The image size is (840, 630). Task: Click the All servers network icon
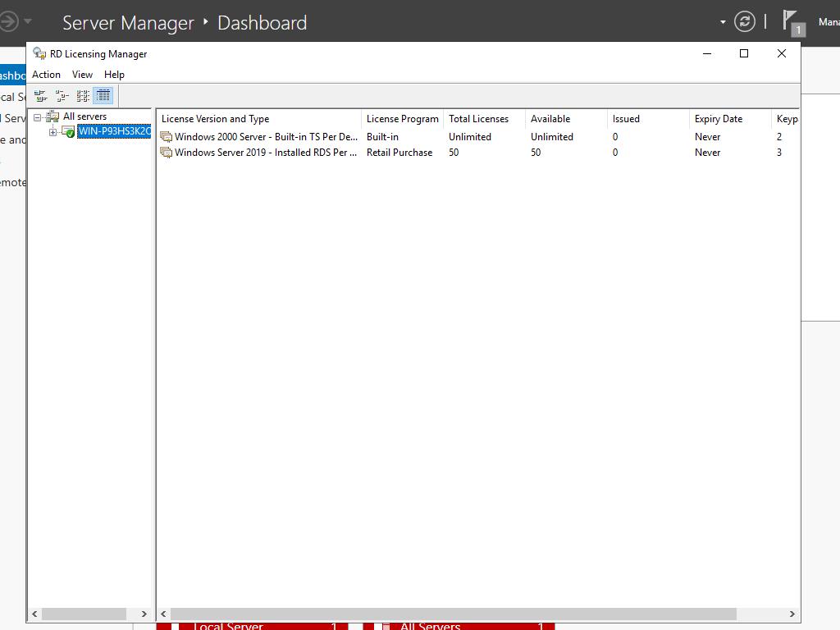pos(52,116)
